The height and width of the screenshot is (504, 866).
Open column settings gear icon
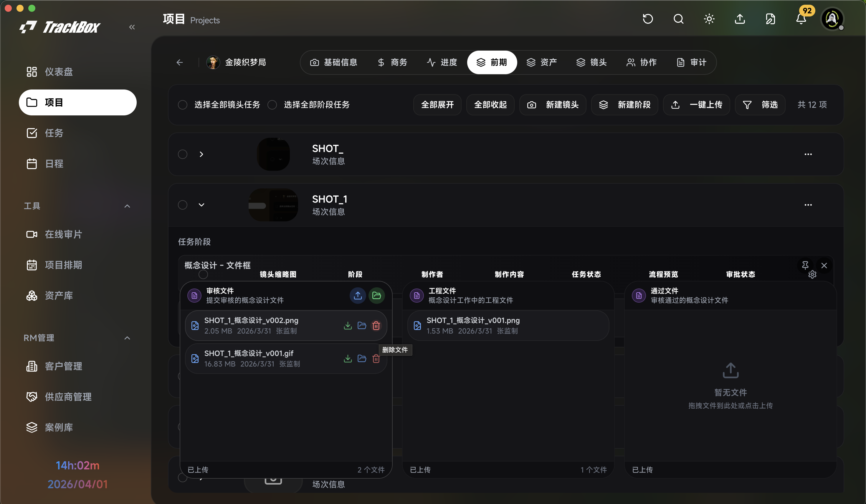[812, 274]
